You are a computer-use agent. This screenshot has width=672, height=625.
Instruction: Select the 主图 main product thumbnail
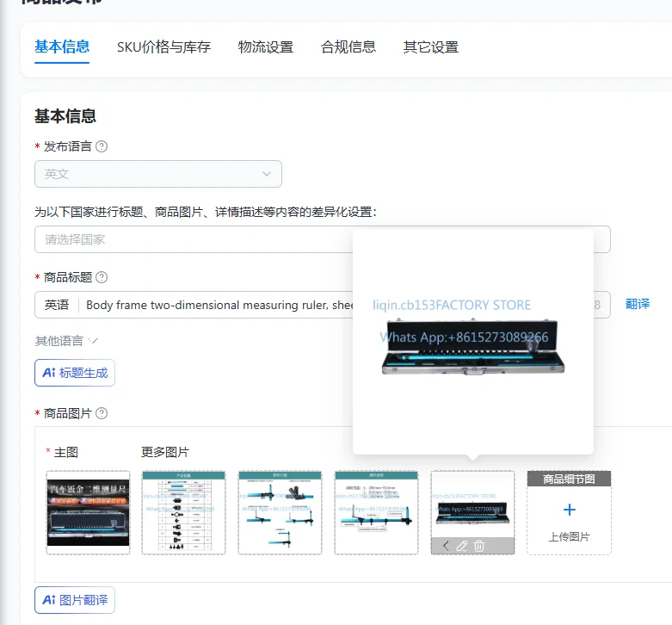coord(88,513)
